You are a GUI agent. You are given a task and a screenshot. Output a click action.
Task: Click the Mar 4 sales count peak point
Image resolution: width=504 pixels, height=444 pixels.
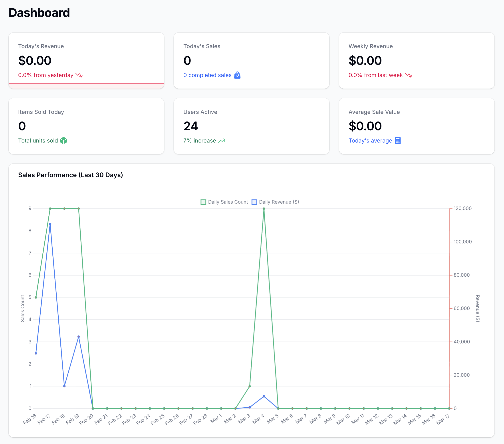264,208
